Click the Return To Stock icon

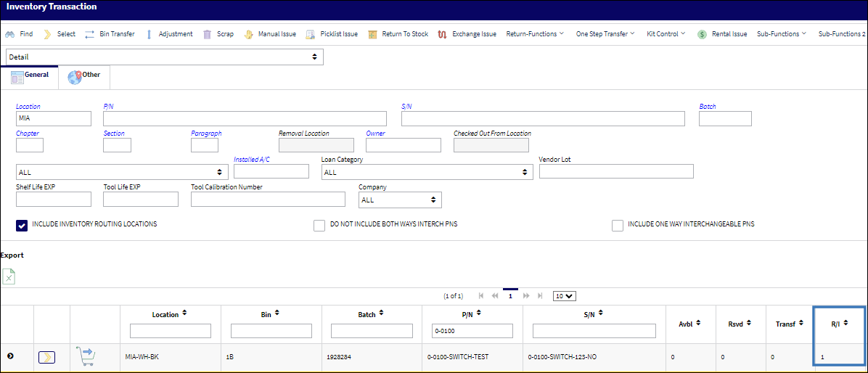coord(372,34)
